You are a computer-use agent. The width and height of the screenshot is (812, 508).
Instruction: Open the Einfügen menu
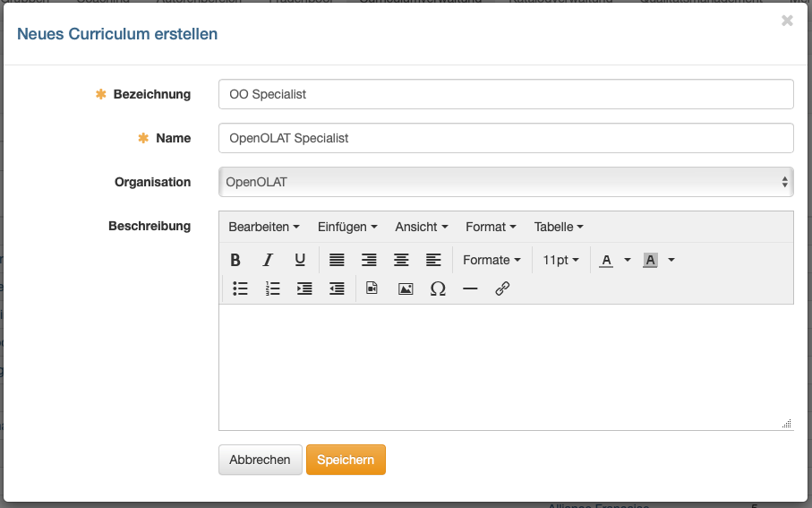tap(347, 227)
